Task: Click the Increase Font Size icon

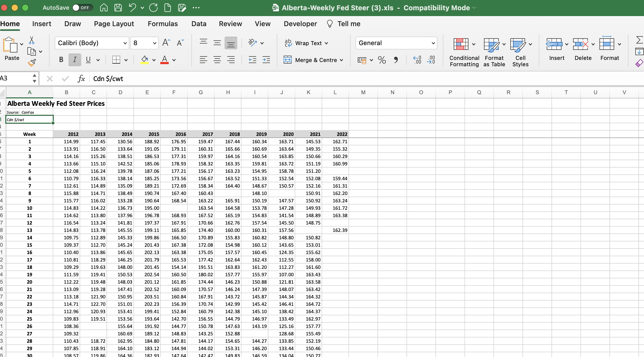Action: [x=166, y=43]
